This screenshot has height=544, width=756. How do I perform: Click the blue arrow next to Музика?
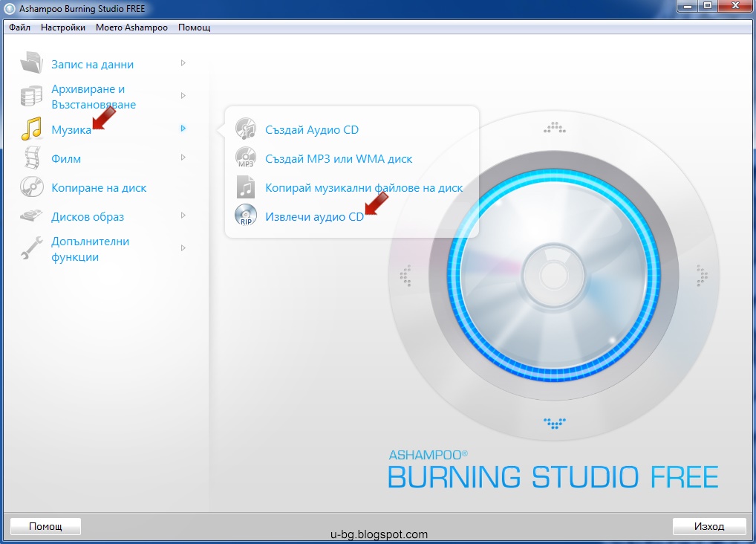[183, 129]
